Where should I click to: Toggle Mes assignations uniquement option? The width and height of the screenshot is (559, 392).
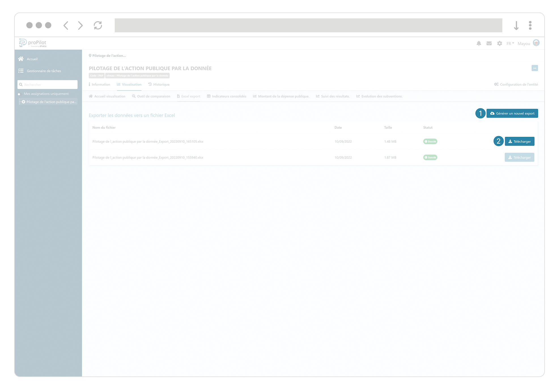19,94
